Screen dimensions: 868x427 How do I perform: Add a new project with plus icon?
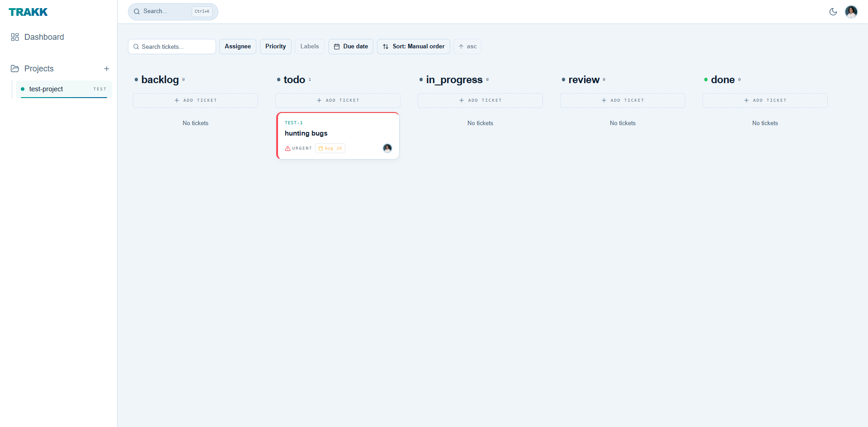click(107, 69)
